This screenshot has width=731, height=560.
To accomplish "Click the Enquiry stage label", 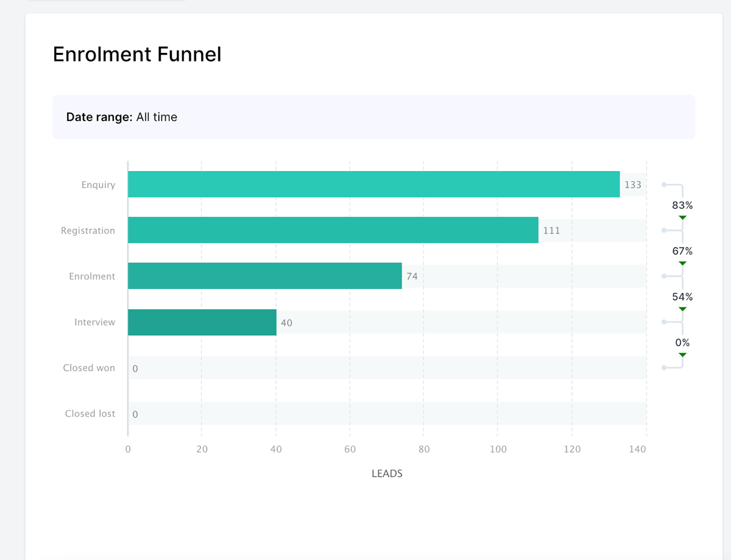I will tap(98, 184).
